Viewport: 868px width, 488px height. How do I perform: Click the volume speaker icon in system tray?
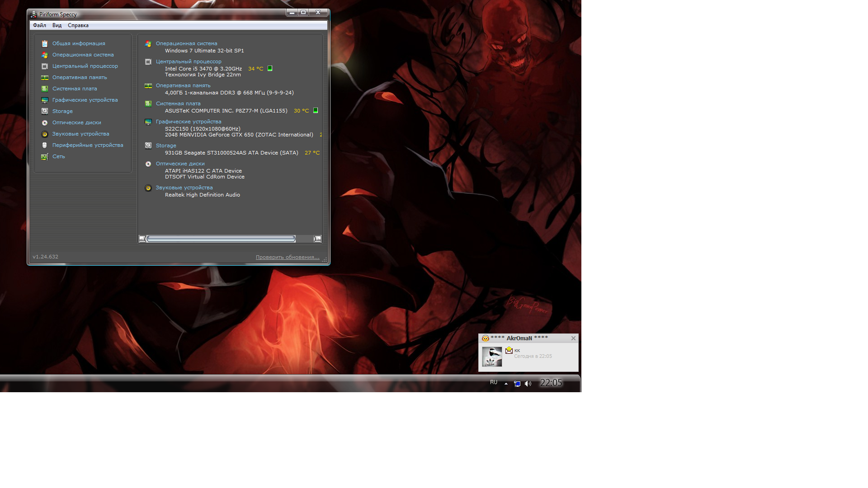click(528, 384)
